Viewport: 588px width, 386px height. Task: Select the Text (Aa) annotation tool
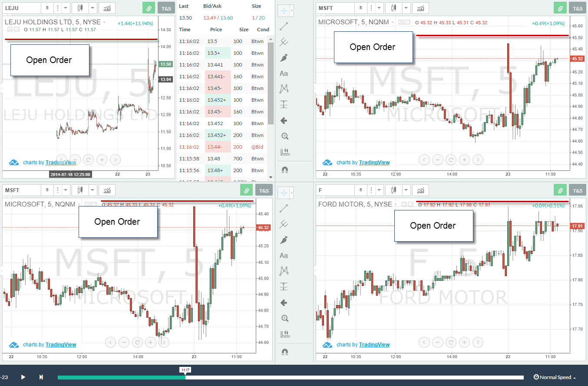click(x=284, y=73)
